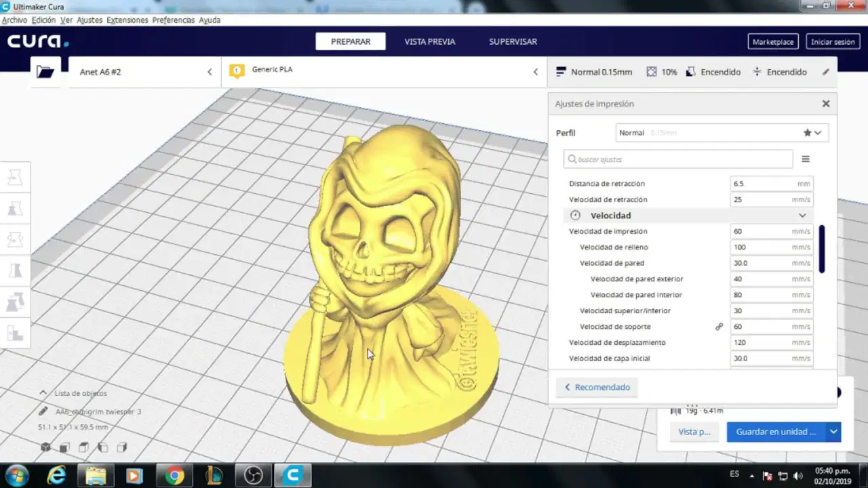Click the Distancia de retracción value field
The width and height of the screenshot is (868, 488).
[772, 184]
